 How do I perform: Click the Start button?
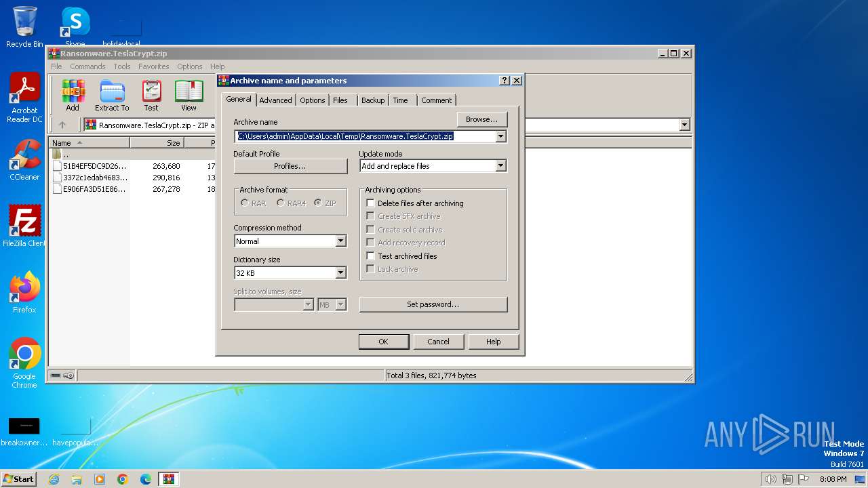18,479
